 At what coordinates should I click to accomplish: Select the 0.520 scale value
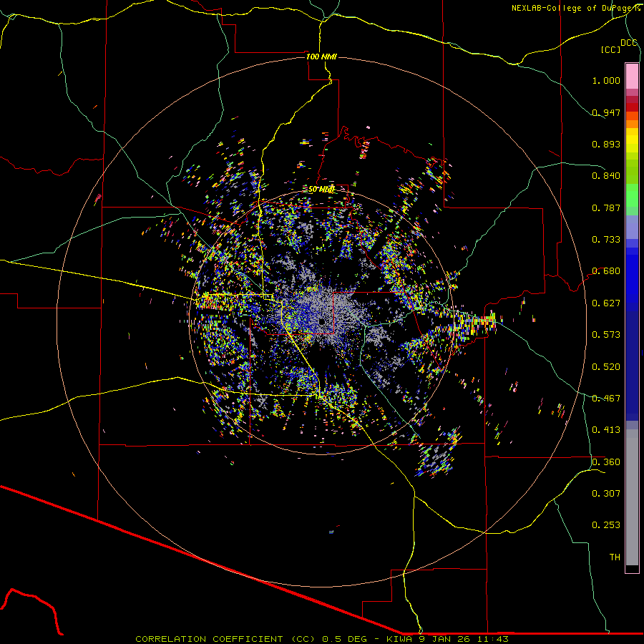click(606, 367)
